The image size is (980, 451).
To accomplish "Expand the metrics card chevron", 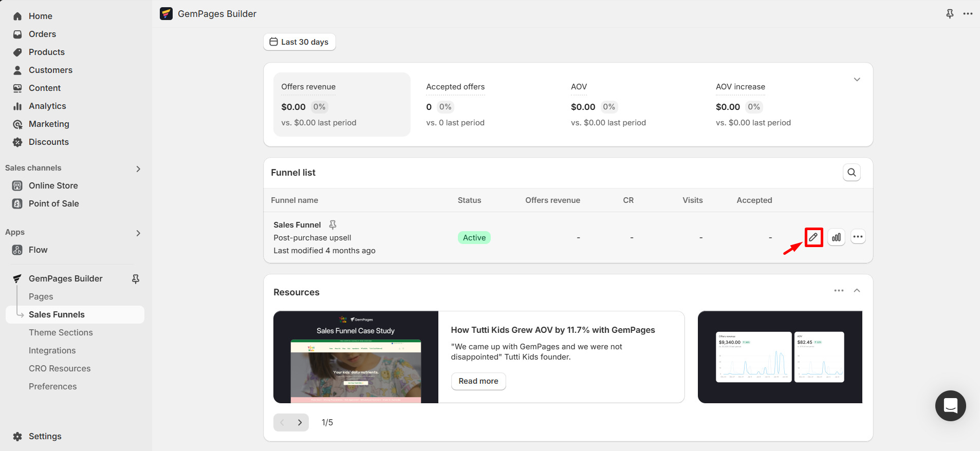I will (857, 80).
